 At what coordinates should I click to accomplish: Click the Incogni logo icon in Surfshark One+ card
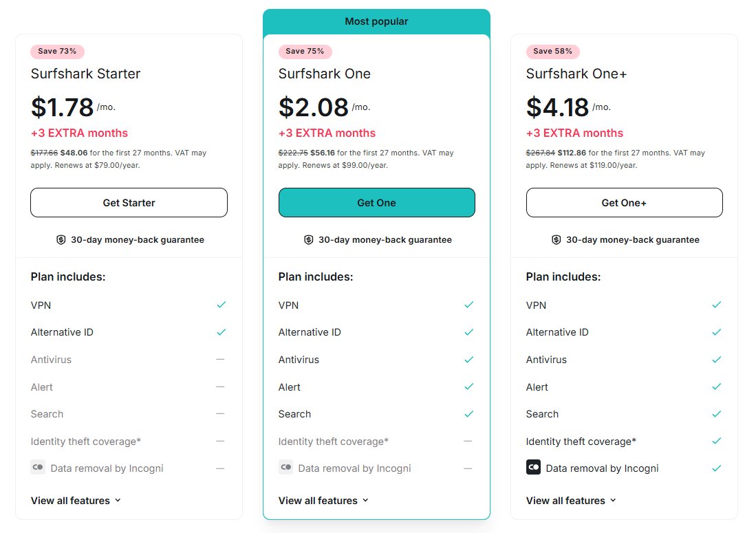[533, 468]
